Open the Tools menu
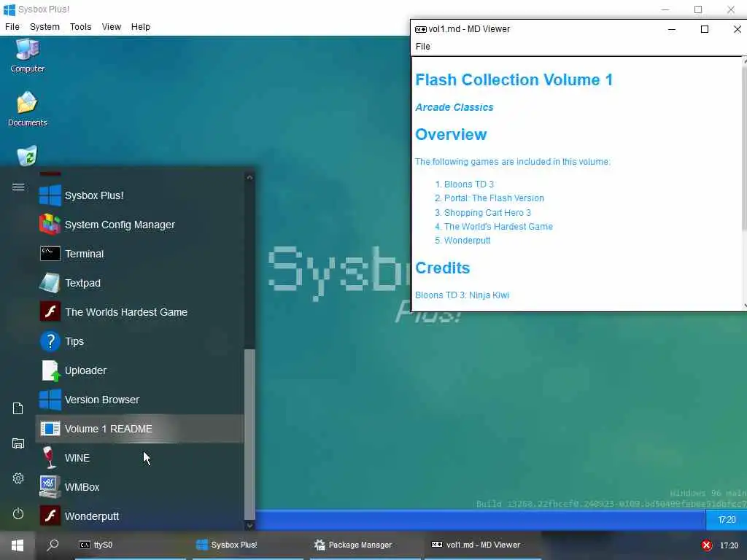Image resolution: width=747 pixels, height=560 pixels. [80, 27]
